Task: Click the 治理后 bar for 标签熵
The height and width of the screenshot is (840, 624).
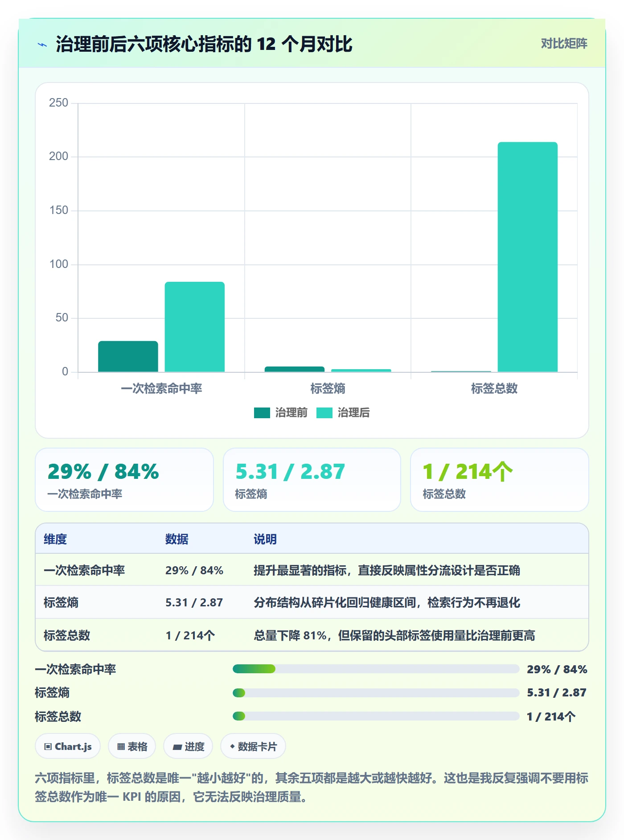Action: click(x=361, y=371)
